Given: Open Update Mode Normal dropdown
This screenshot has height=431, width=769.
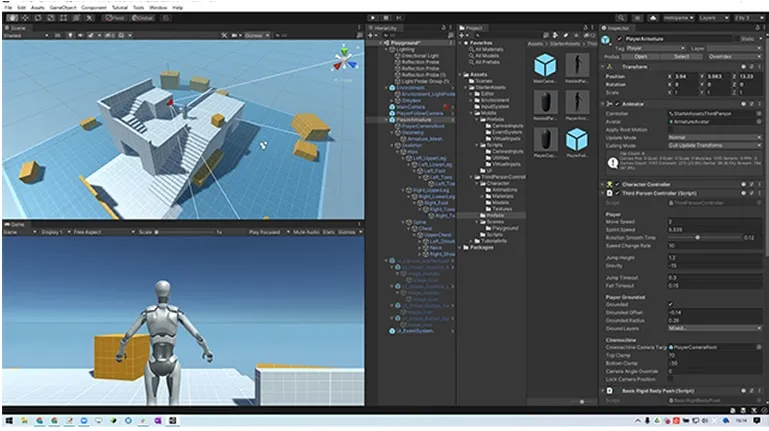Looking at the screenshot, I should [715, 137].
